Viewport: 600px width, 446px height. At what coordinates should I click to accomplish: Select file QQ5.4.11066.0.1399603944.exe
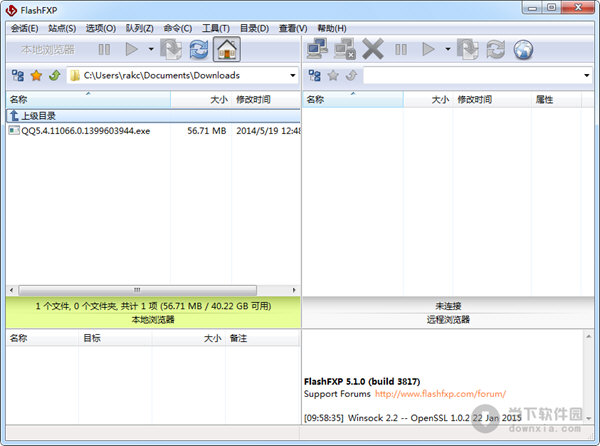(x=85, y=131)
